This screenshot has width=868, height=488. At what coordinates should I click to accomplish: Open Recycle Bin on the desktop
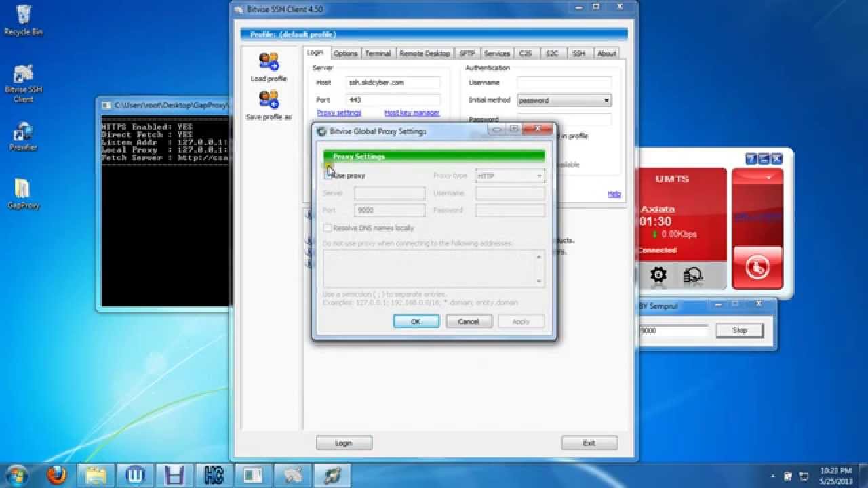23,20
